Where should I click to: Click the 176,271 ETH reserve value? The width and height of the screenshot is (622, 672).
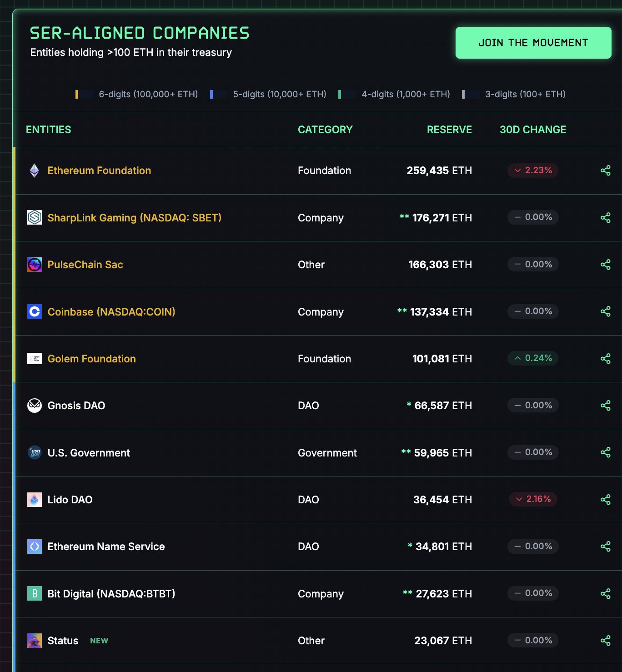coord(442,218)
